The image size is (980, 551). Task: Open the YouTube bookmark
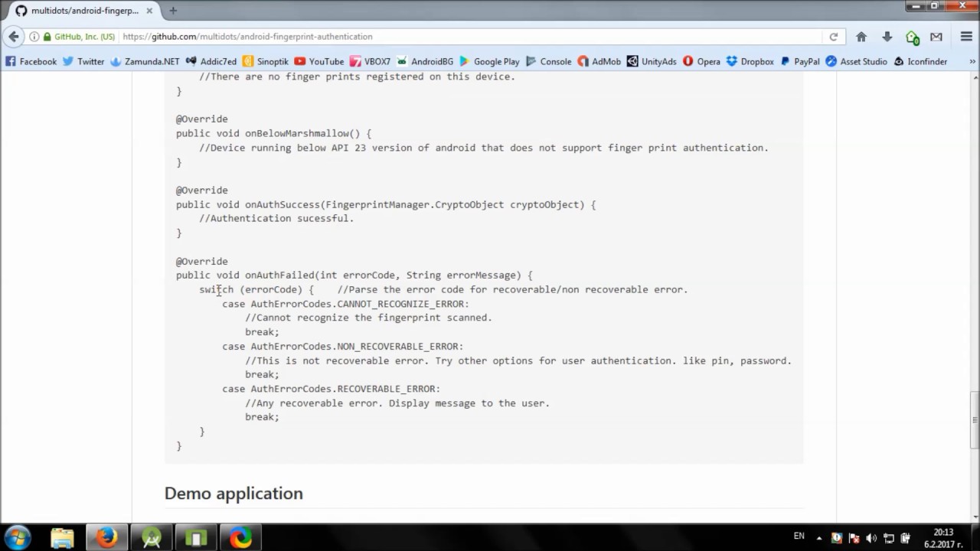click(x=319, y=61)
